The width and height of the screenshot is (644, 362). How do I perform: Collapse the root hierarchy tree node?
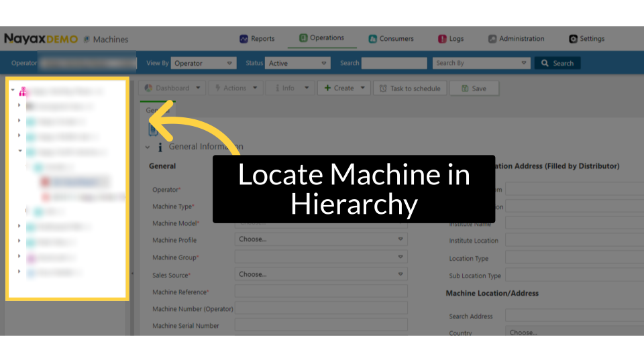pyautogui.click(x=13, y=90)
